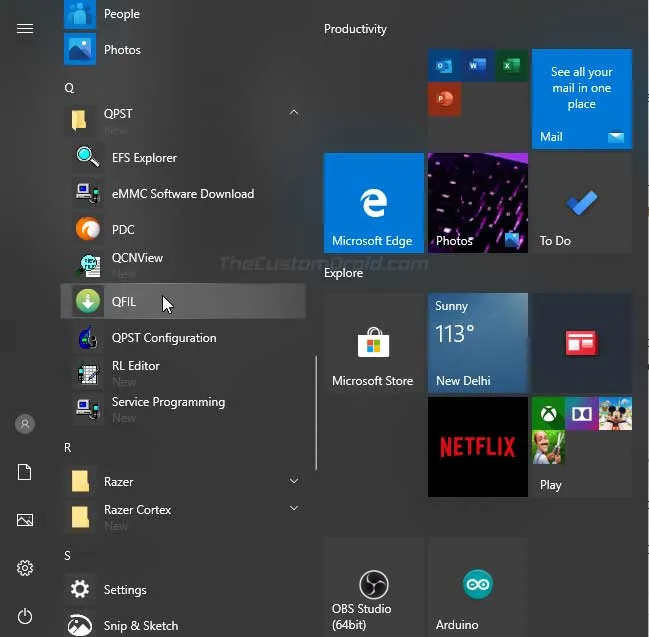Open the Microsoft Edge tile
649x637 pixels.
(374, 203)
